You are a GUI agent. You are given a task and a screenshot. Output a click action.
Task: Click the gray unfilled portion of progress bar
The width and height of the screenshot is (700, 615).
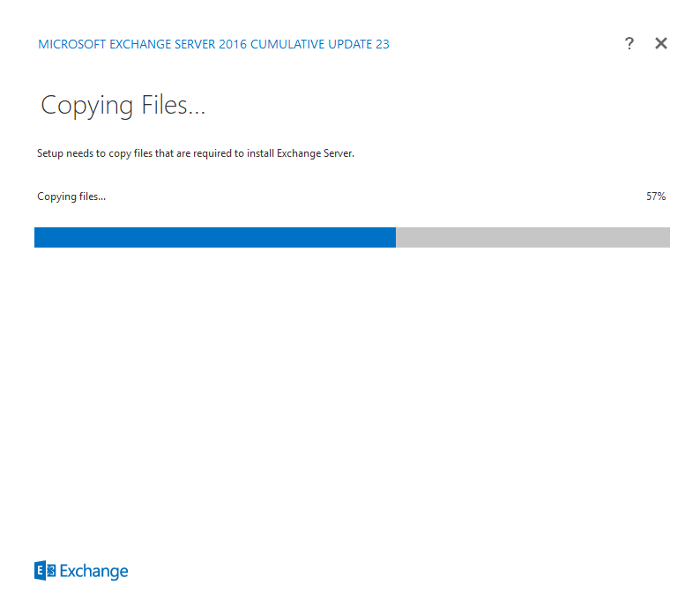coord(532,237)
